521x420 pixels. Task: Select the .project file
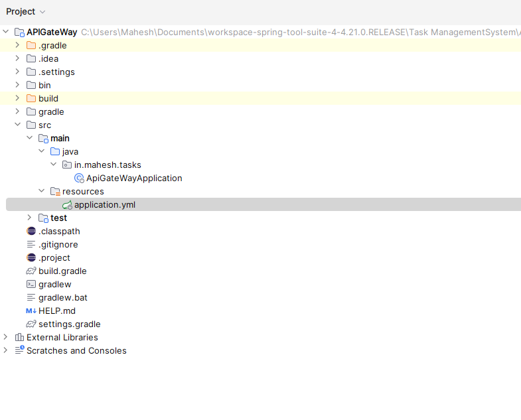pos(54,258)
